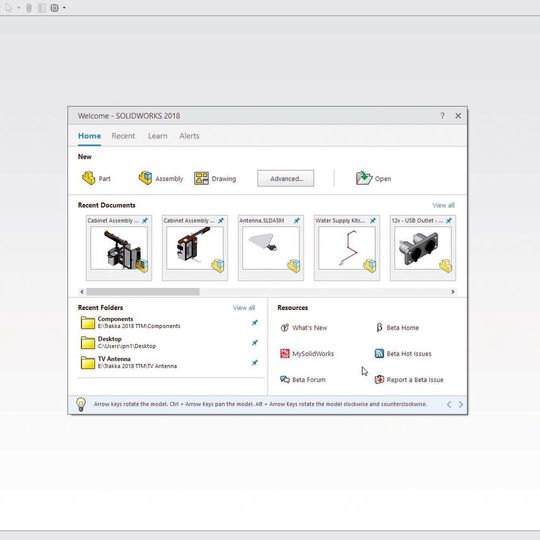Click the Select cursor tool in top toolbar

tap(8, 8)
